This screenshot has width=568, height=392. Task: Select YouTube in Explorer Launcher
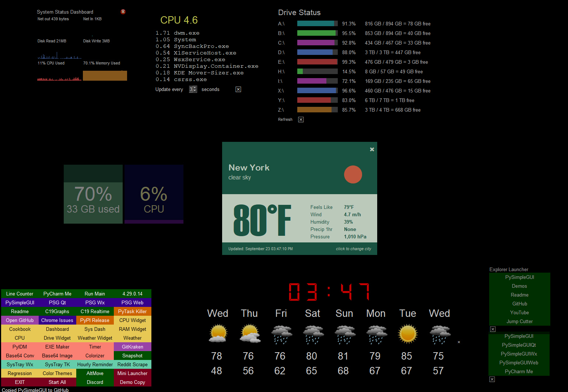coord(519,313)
